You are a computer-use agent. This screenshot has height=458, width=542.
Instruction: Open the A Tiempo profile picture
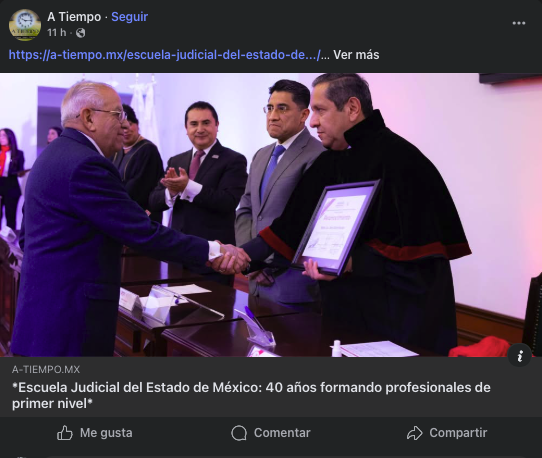click(x=25, y=25)
